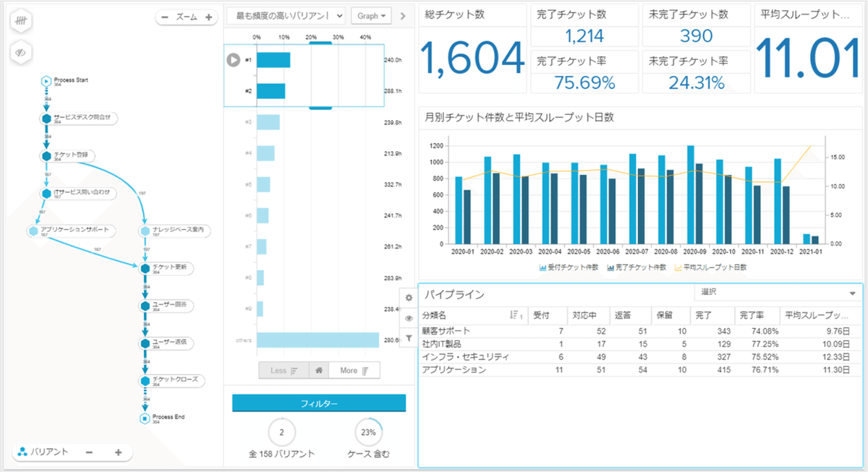The image size is (868, 472).
Task: Decrease variants with the バリアント minus
Action: click(x=89, y=452)
